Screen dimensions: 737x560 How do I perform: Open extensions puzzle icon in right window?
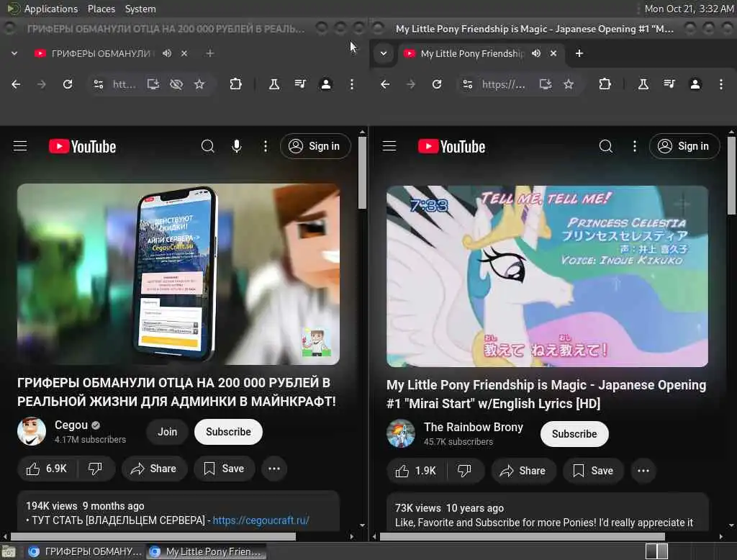pos(605,84)
